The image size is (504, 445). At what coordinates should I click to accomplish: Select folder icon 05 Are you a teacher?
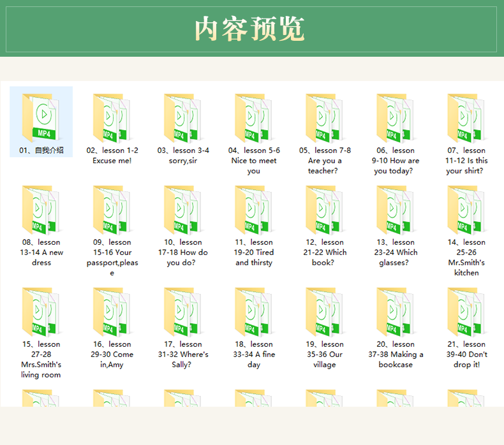coord(325,118)
